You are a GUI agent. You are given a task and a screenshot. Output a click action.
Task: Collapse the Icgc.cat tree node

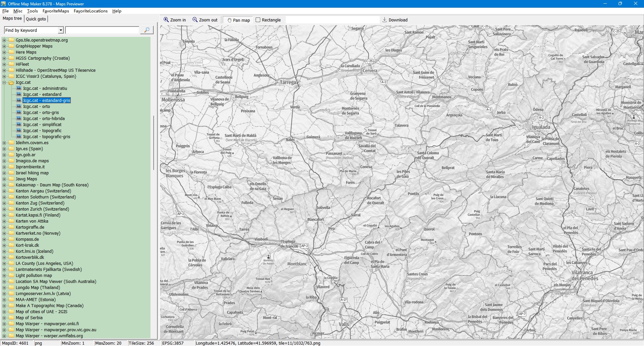pos(4,82)
